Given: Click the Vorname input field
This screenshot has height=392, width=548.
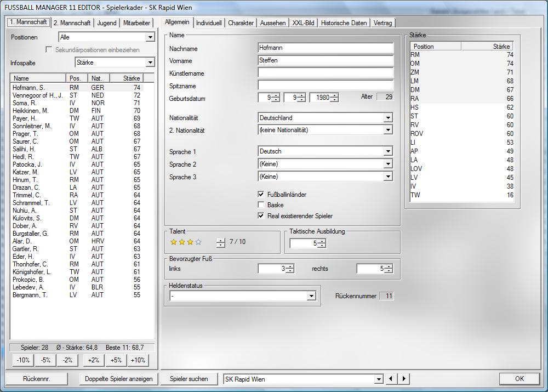Looking at the screenshot, I should [326, 60].
